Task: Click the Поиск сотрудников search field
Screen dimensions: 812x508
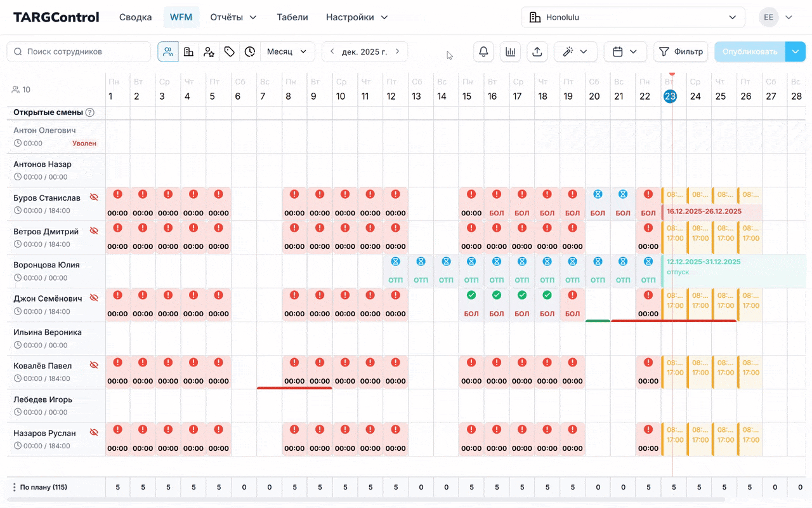Action: pyautogui.click(x=79, y=52)
